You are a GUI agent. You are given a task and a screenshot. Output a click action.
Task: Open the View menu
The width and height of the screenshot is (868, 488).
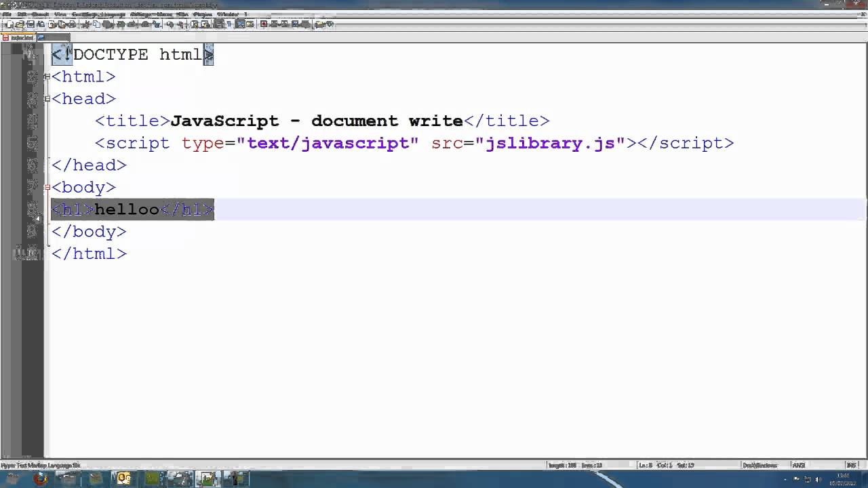[x=60, y=14]
